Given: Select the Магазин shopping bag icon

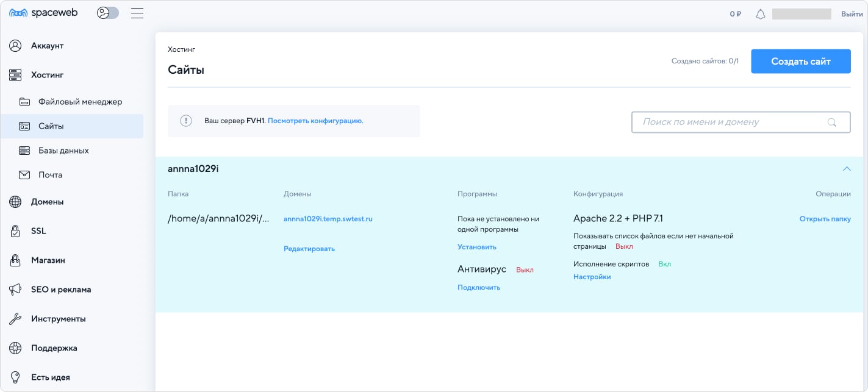Looking at the screenshot, I should (x=15, y=260).
